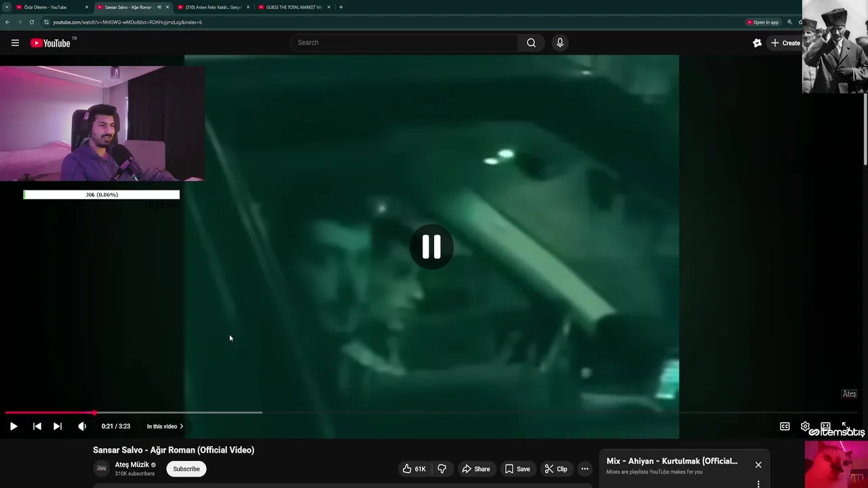Viewport: 868px width, 488px height.
Task: View site information icon in address bar
Action: (x=46, y=22)
